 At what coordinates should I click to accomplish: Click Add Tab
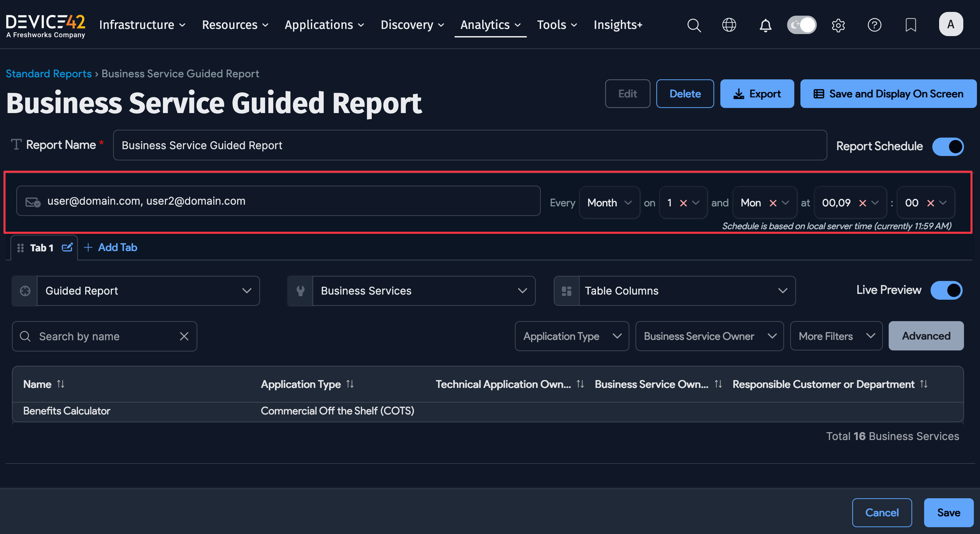coord(111,248)
